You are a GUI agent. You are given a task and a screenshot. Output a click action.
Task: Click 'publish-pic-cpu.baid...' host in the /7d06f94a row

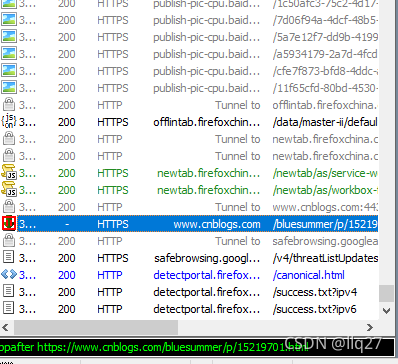point(207,20)
